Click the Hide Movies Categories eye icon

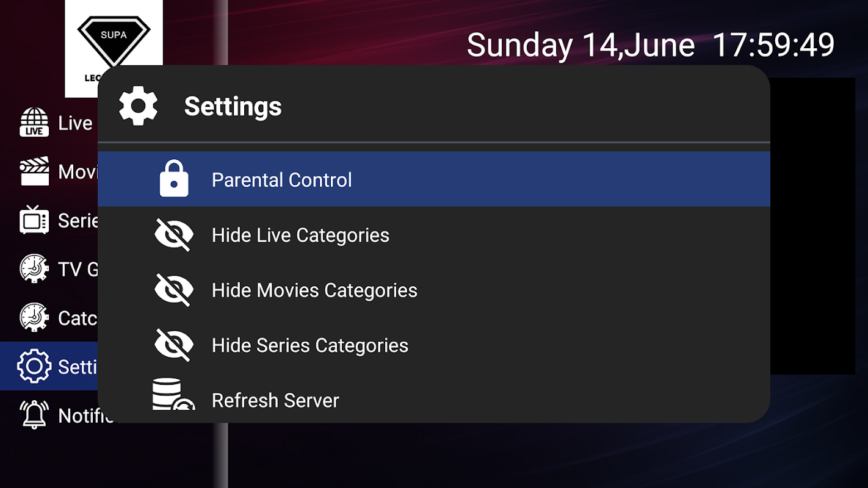click(x=174, y=290)
